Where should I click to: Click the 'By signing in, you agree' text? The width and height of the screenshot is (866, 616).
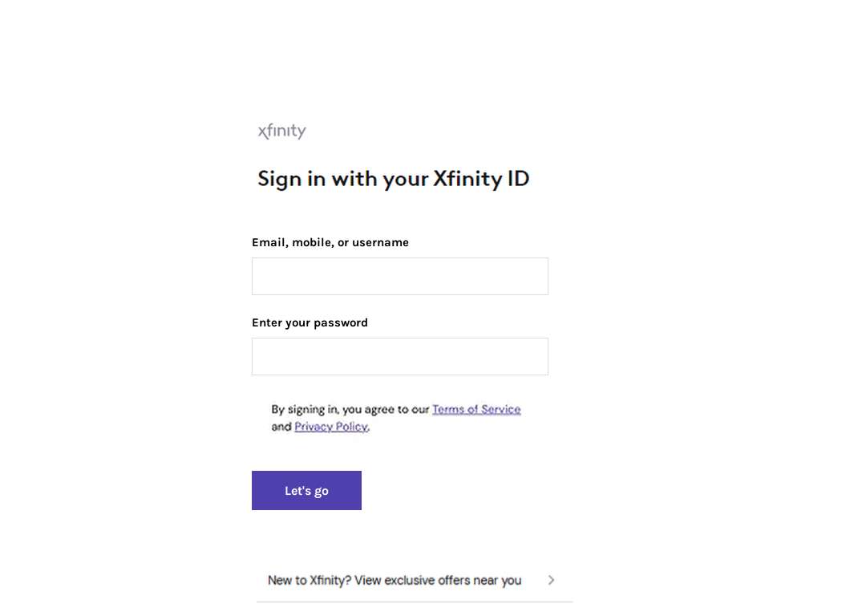click(350, 409)
